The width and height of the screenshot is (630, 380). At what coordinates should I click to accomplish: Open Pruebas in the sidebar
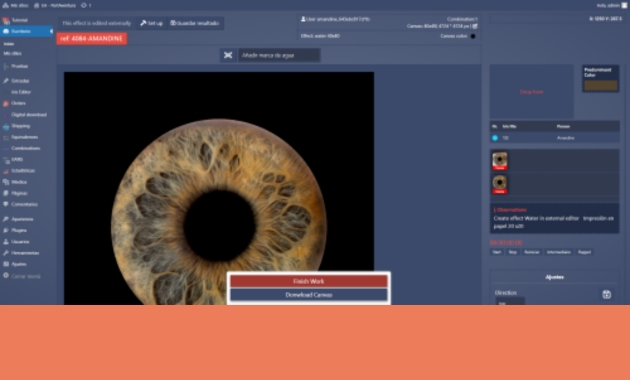point(19,66)
